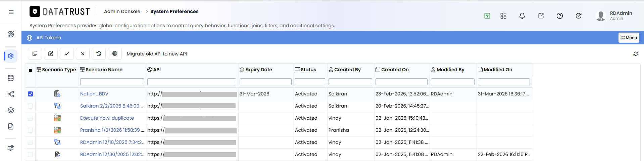This screenshot has width=644, height=161.
Task: Click the refresh check header icon
Action: tap(579, 16)
